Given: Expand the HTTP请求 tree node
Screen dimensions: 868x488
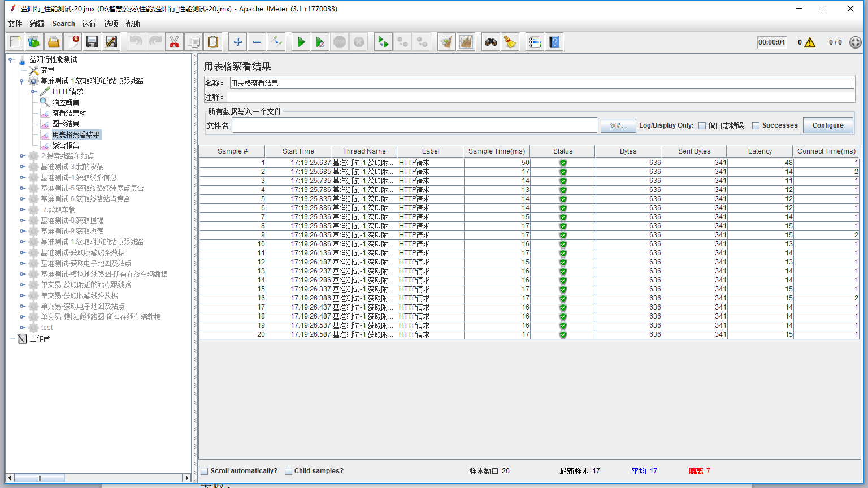Looking at the screenshot, I should coord(33,91).
